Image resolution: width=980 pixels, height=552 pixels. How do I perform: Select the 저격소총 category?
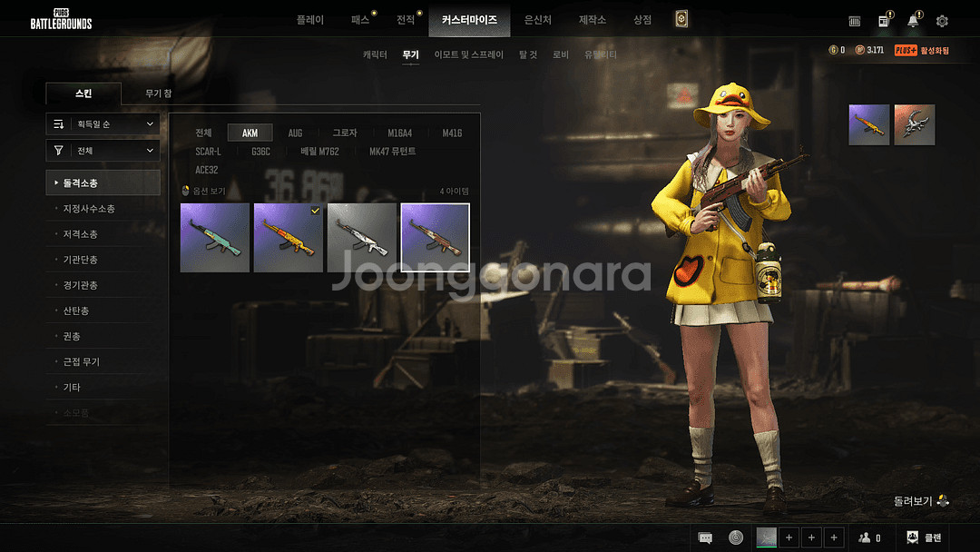coord(103,234)
